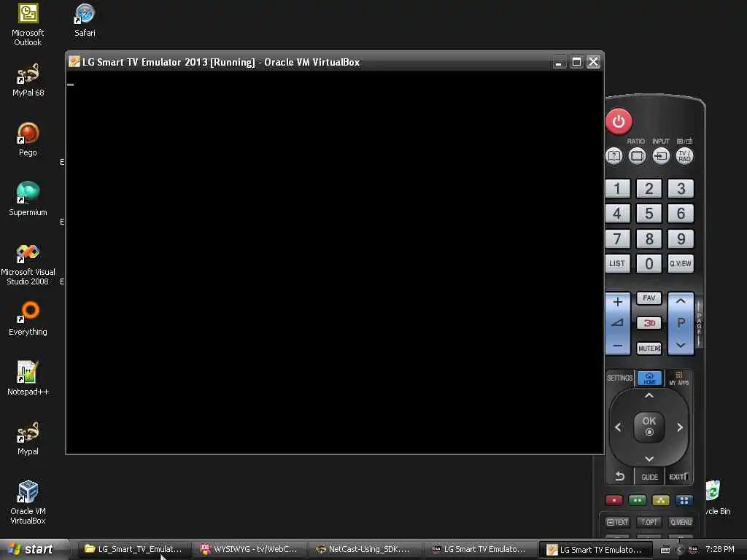Click the remote's up navigation arrow
This screenshot has height=560, width=747.
649,396
